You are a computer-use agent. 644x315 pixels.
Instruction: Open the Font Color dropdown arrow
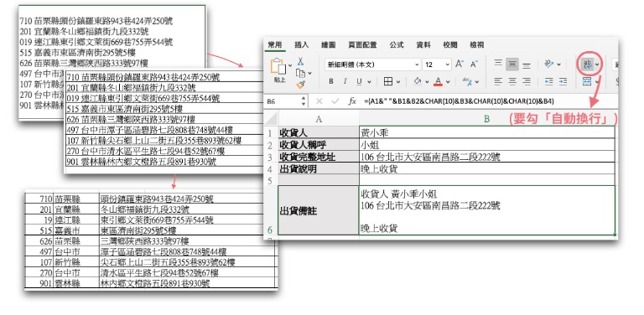coord(448,82)
